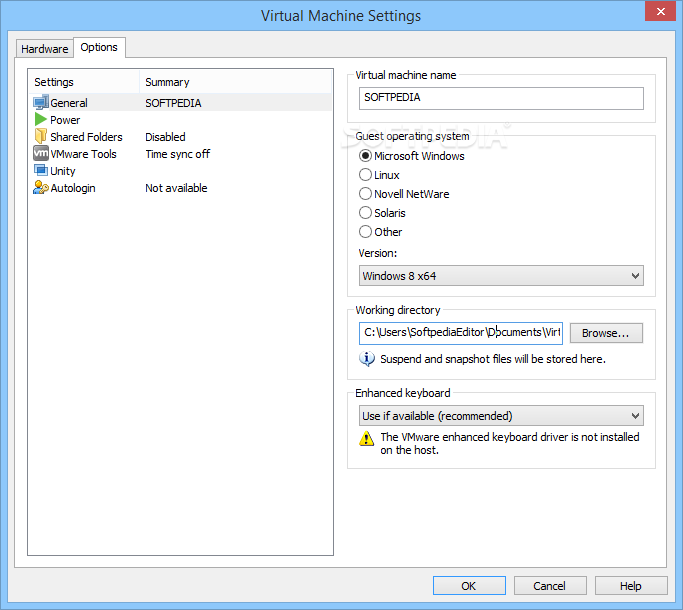
Task: Expand the Enhanced keyboard dropdown
Action: [501, 416]
